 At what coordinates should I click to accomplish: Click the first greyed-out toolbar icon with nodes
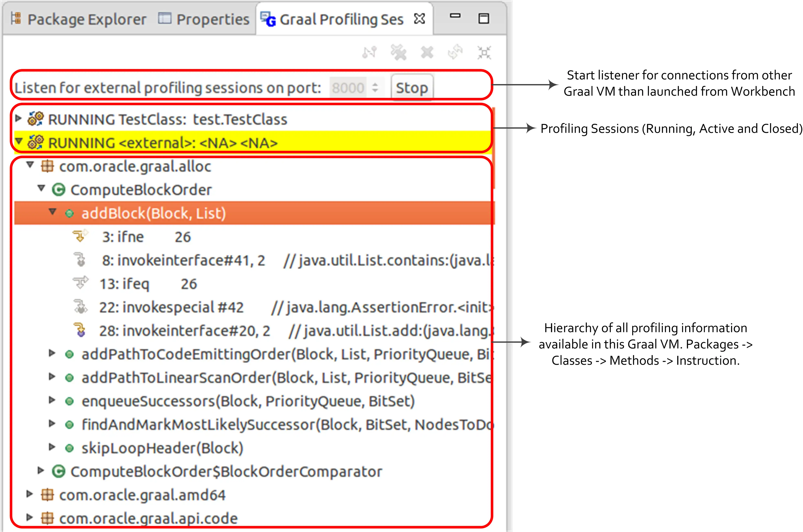pos(370,52)
